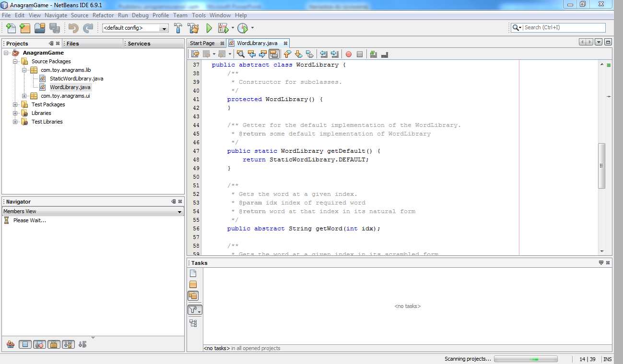This screenshot has width=623, height=364.
Task: Start macro recording with red circle
Action: [349, 54]
